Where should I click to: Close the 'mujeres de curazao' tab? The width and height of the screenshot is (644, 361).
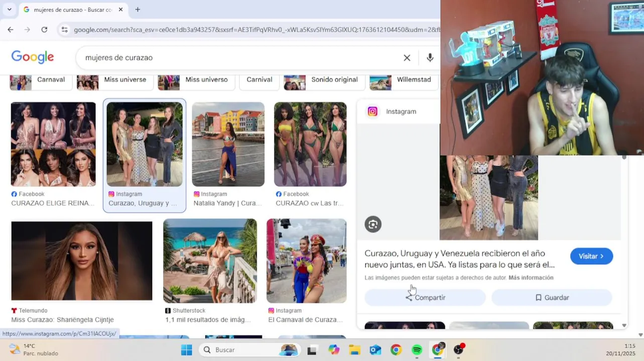(x=120, y=10)
